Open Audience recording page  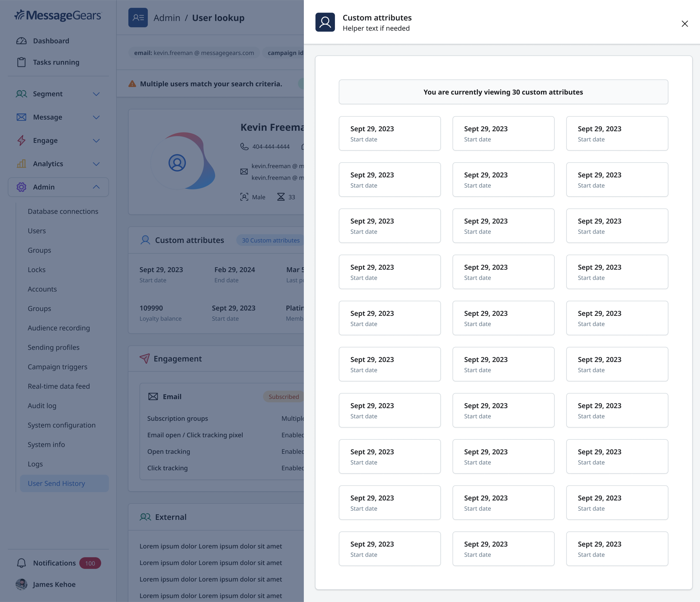(x=59, y=328)
